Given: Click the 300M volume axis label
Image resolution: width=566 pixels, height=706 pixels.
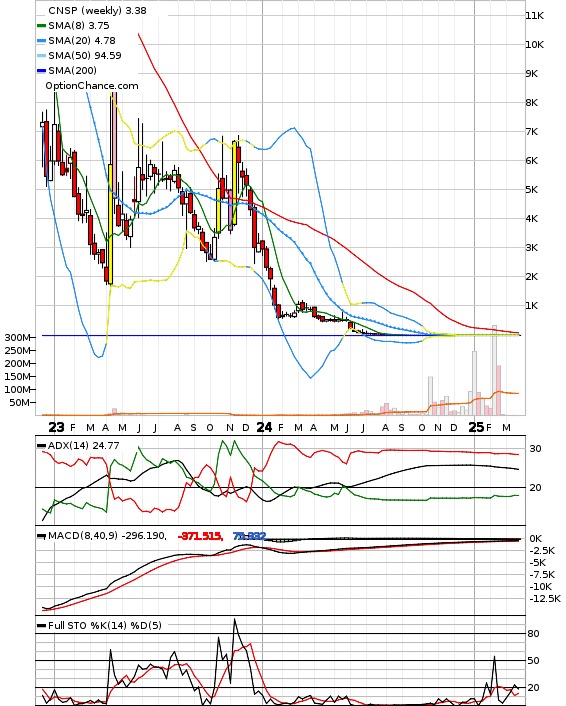Looking at the screenshot, I should 18,337.
